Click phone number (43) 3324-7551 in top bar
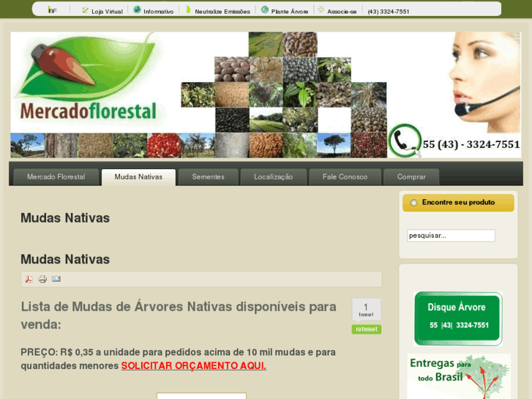Screen dimensions: 532x399 [388, 12]
